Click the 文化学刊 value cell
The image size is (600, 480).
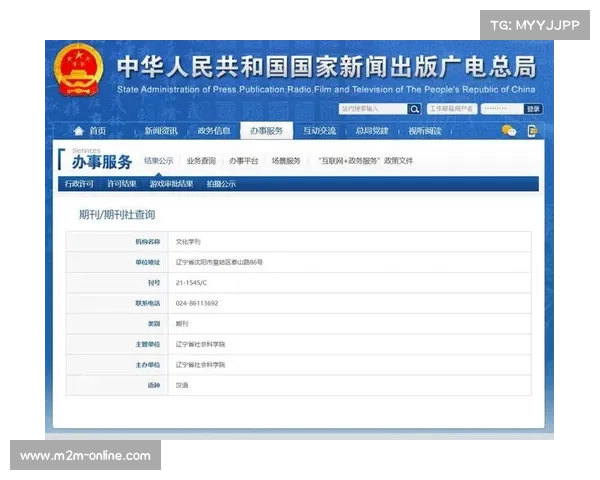point(349,242)
